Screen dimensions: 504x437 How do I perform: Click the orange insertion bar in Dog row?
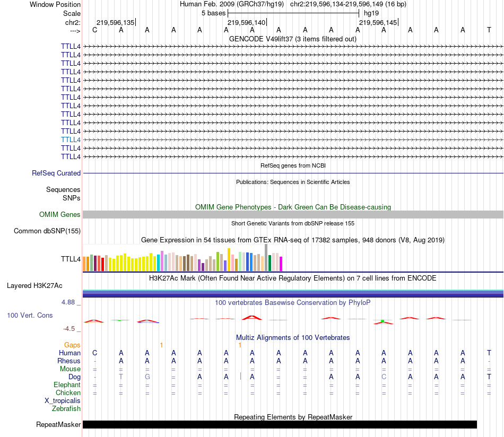pos(240,376)
